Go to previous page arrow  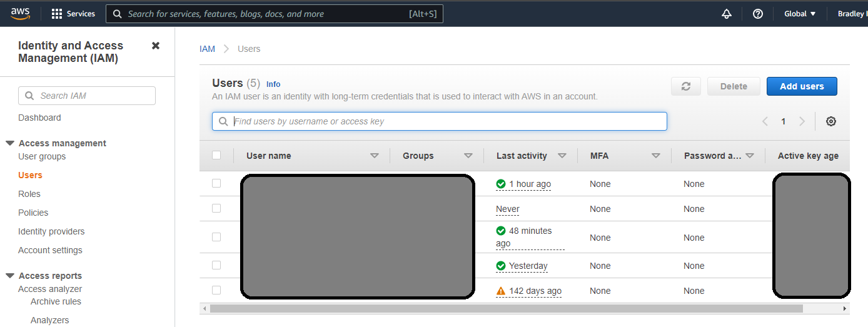click(x=765, y=121)
